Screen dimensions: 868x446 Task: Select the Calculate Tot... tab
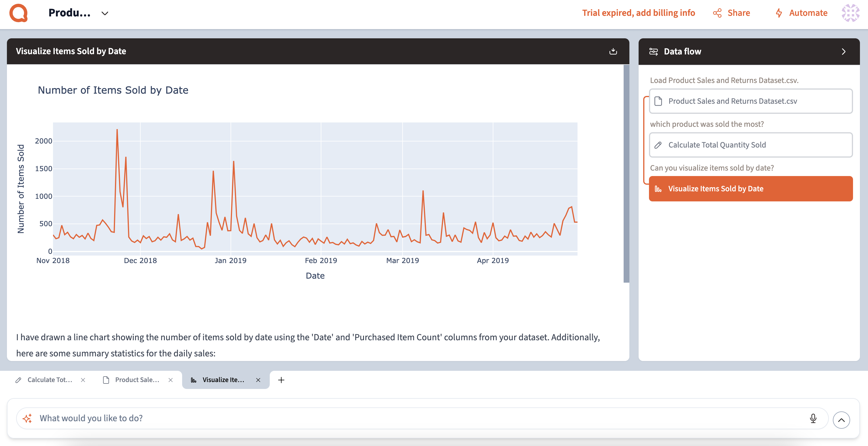50,379
